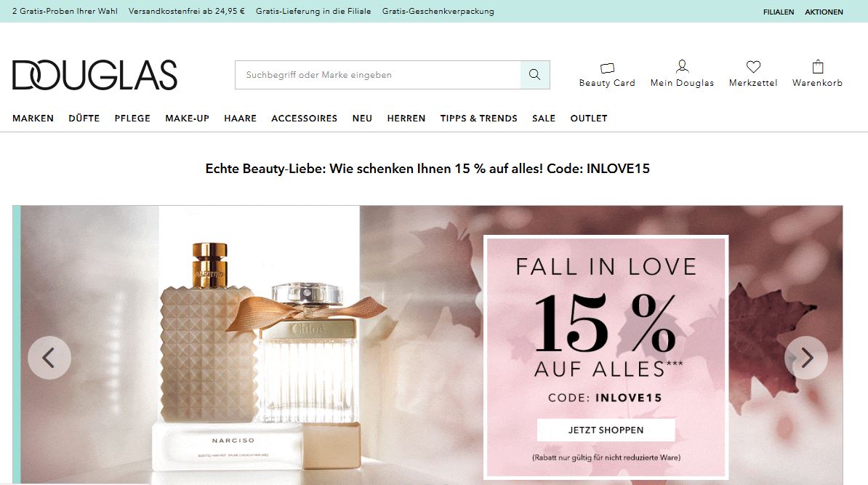
Task: Focus the Suchbegriff oder Marke search field
Action: (378, 75)
